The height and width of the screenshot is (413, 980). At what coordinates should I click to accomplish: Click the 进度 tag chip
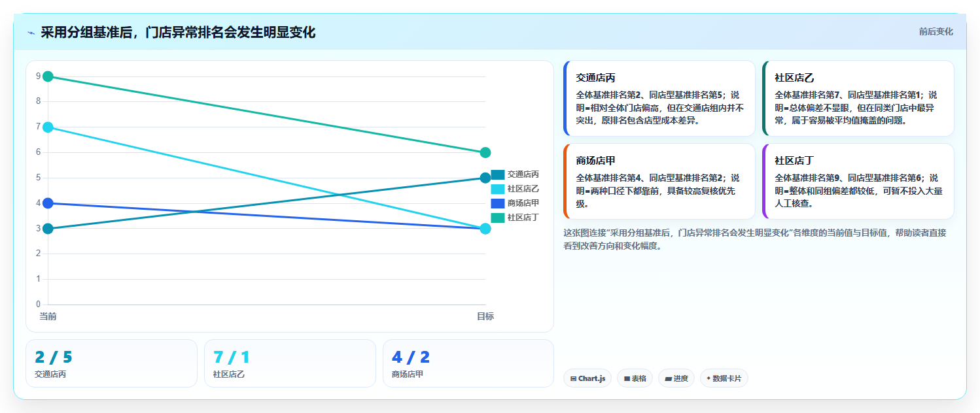(x=676, y=378)
